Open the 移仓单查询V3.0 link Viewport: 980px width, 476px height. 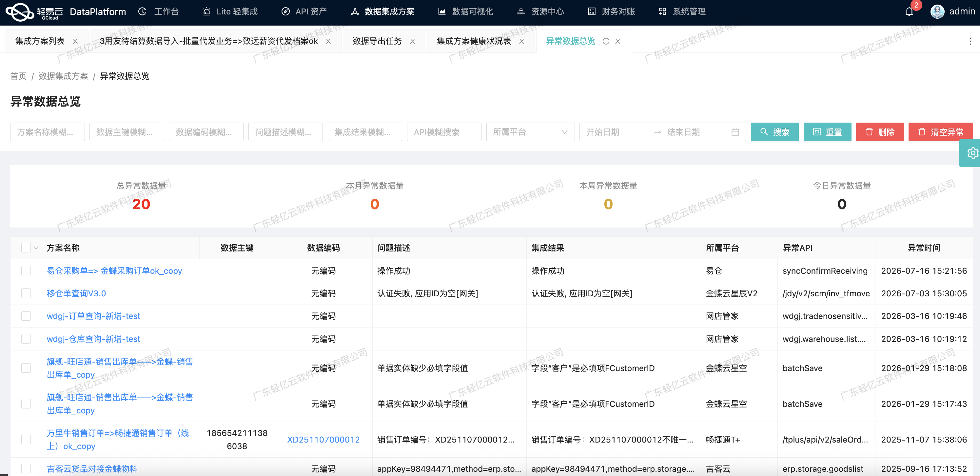click(x=76, y=293)
